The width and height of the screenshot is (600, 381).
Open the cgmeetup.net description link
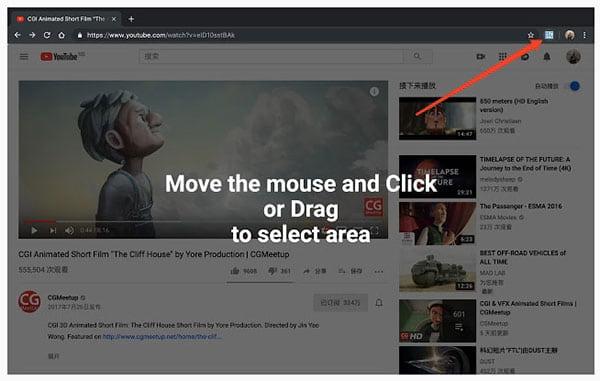(161, 337)
